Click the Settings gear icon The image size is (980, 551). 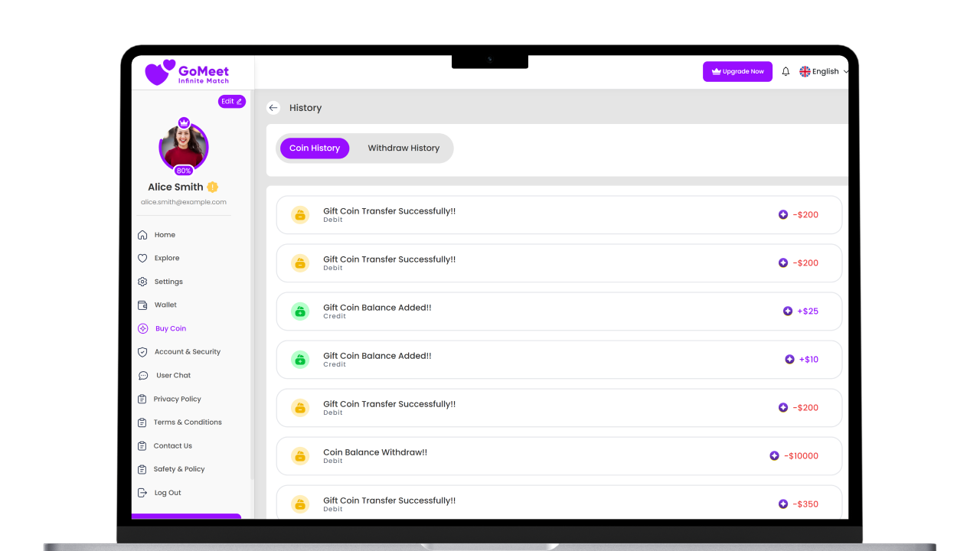tap(142, 282)
